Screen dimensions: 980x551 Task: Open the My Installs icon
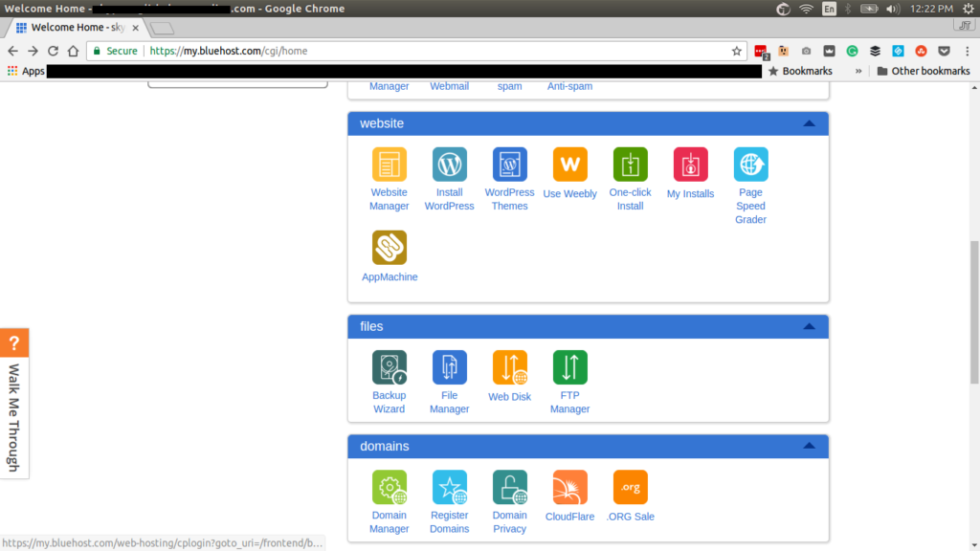pos(691,165)
